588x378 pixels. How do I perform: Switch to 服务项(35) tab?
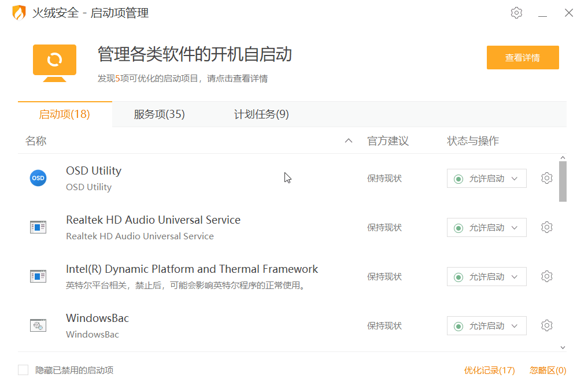(160, 114)
